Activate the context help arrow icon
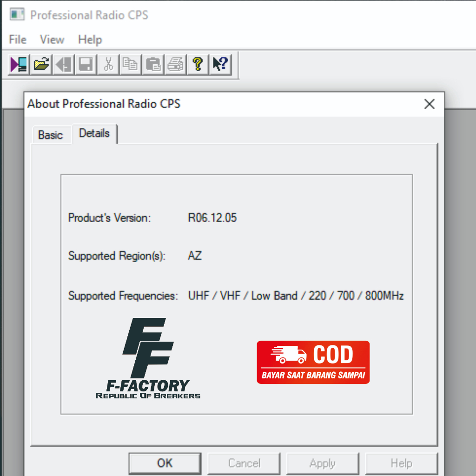Screen dimensions: 476x476 [220, 64]
